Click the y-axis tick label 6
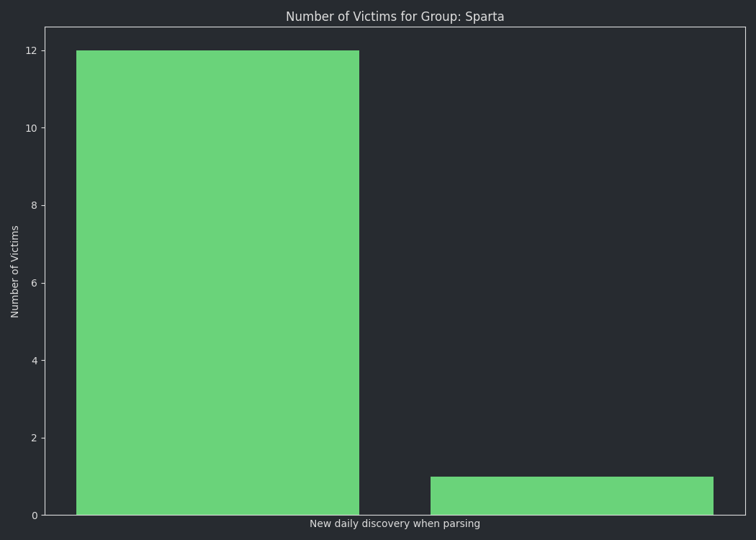 pos(35,283)
